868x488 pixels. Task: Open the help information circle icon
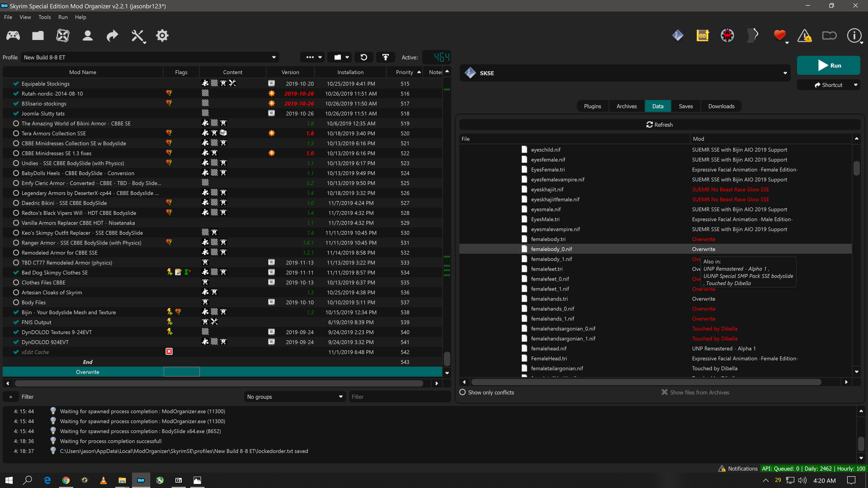[x=854, y=35]
